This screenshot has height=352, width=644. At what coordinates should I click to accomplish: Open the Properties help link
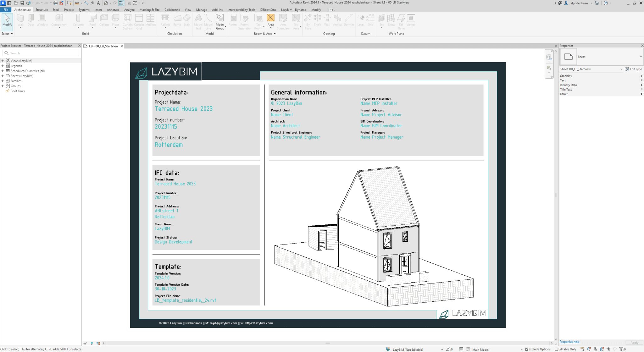[569, 342]
